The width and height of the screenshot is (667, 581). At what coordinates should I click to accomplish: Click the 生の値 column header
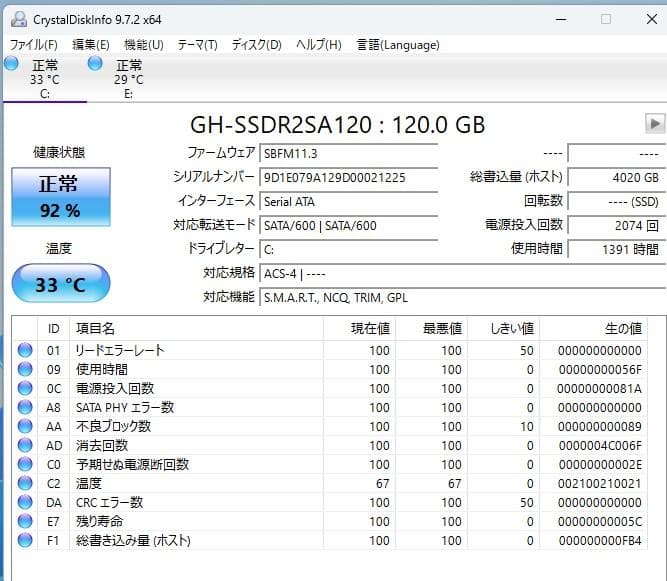[593, 328]
